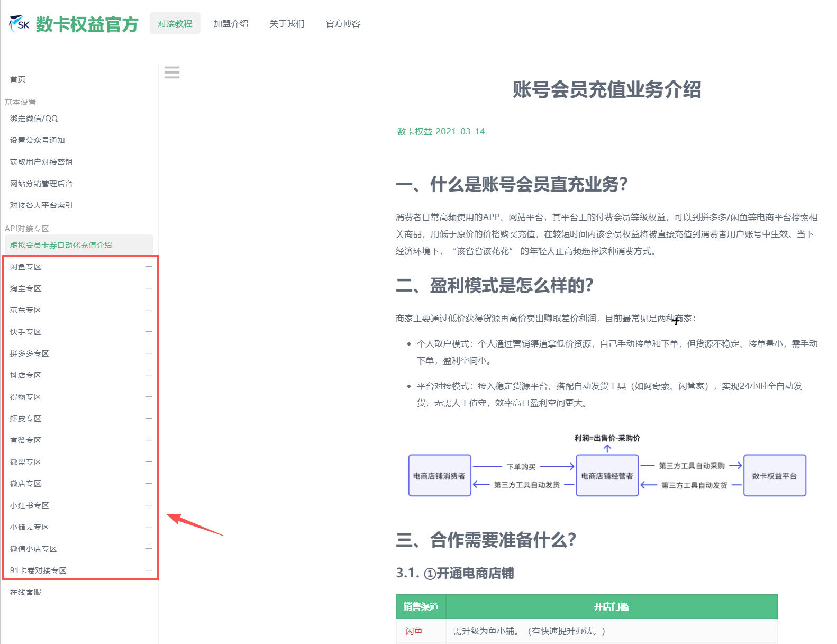The height and width of the screenshot is (644, 837).
Task: Click the author date line 数卡权益 2021-03-14
Action: [x=441, y=131]
